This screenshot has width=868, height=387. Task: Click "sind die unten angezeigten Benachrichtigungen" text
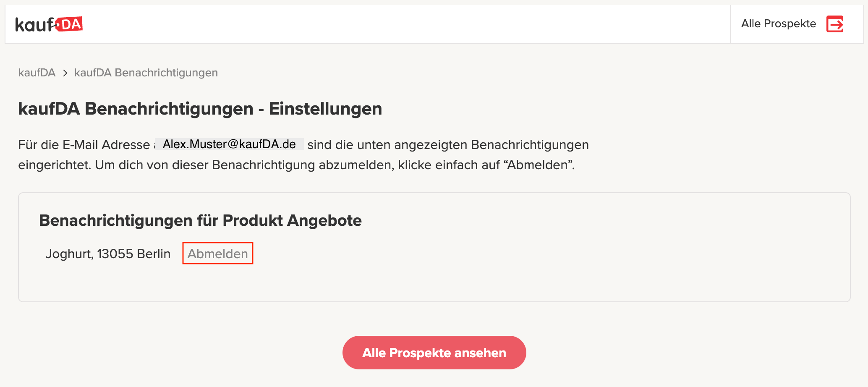point(448,145)
